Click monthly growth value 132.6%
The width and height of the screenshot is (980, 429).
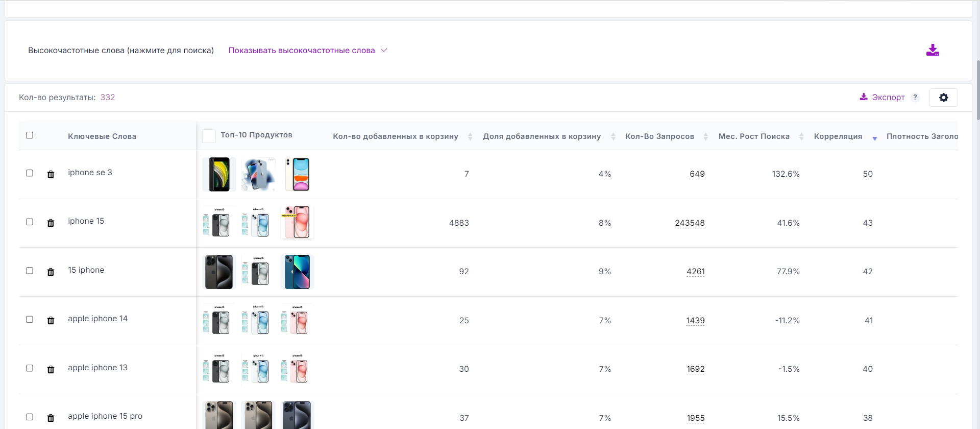[x=786, y=174]
